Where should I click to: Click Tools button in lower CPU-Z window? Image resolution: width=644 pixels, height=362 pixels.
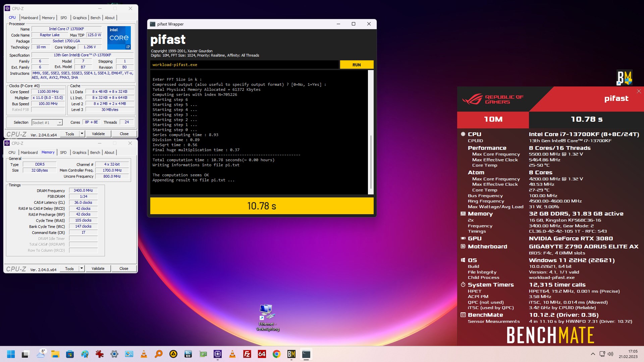tap(69, 268)
